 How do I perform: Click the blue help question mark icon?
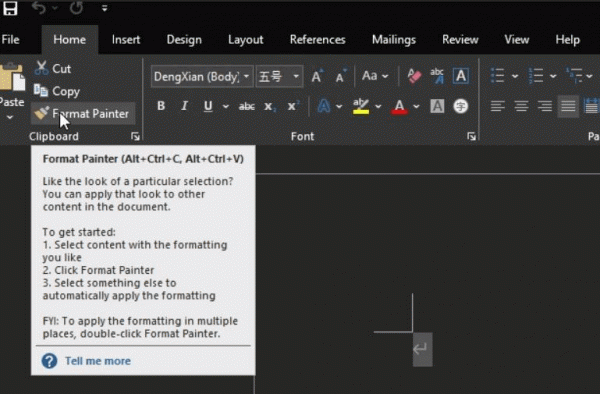tap(49, 361)
